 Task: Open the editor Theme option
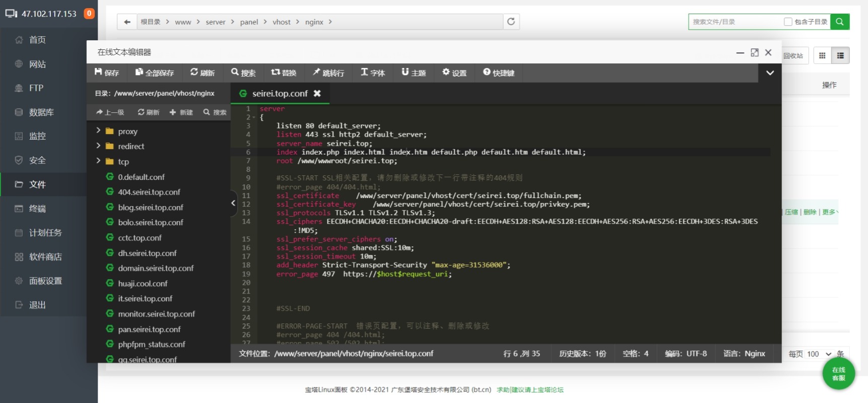(x=413, y=73)
